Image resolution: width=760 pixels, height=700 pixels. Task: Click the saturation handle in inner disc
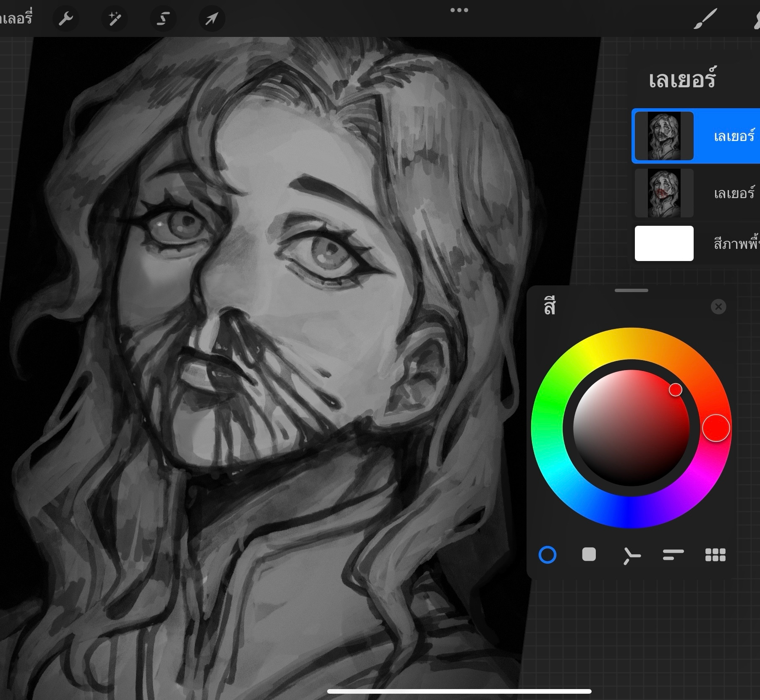coord(676,389)
